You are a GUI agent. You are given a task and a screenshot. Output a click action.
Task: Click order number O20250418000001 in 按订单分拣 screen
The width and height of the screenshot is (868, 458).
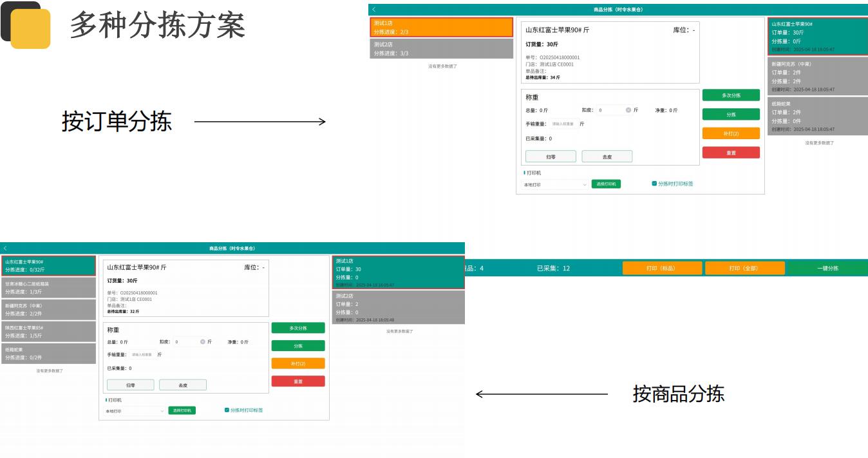pos(560,57)
